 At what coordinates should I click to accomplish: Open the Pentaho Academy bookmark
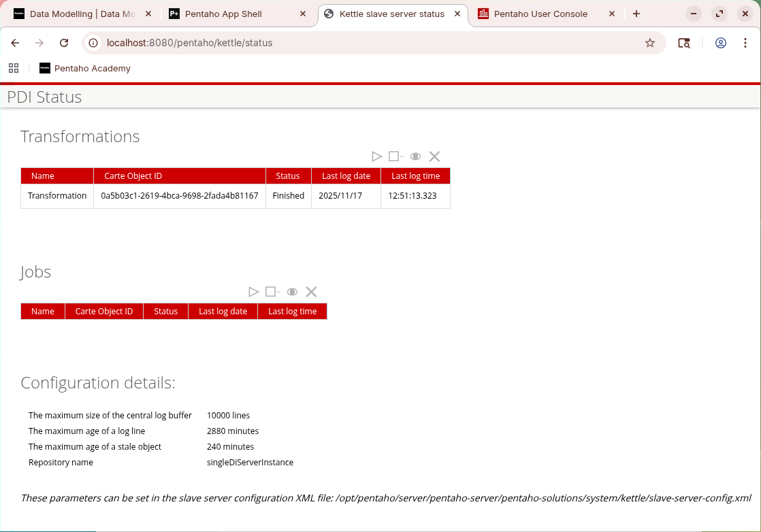85,68
